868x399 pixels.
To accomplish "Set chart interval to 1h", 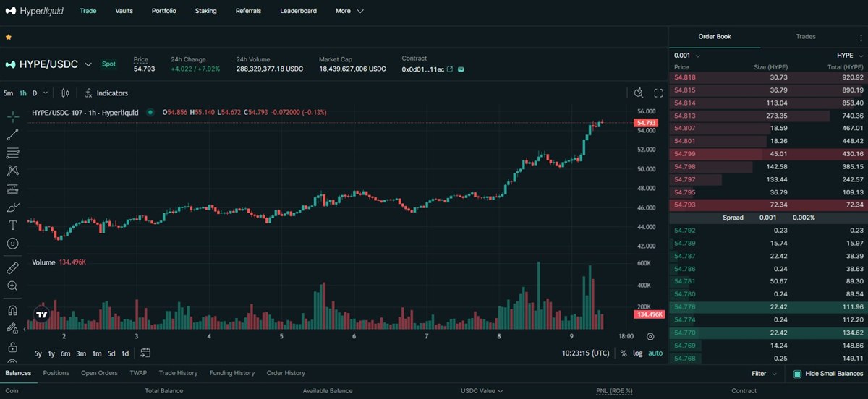I will pyautogui.click(x=23, y=93).
